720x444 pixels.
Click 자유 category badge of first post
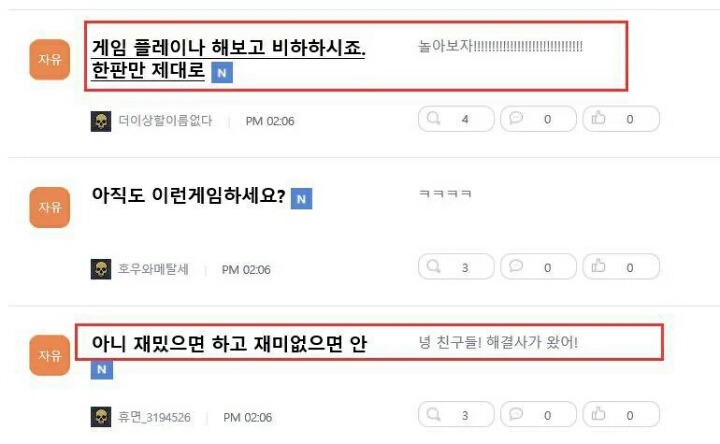(x=50, y=59)
